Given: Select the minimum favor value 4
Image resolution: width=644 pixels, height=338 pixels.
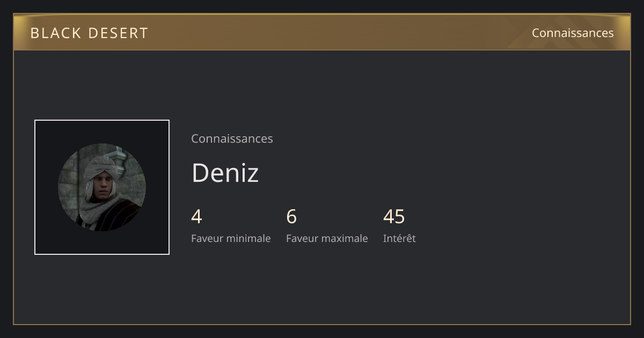Looking at the screenshot, I should [x=196, y=217].
